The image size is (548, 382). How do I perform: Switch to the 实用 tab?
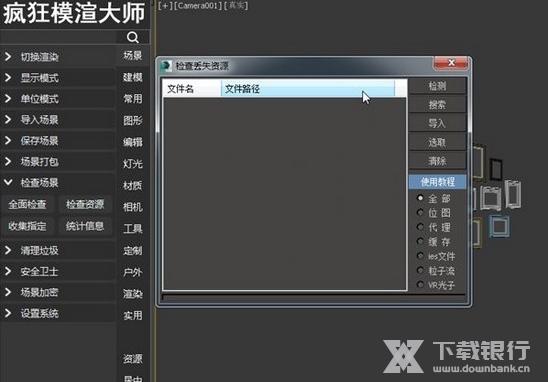133,316
